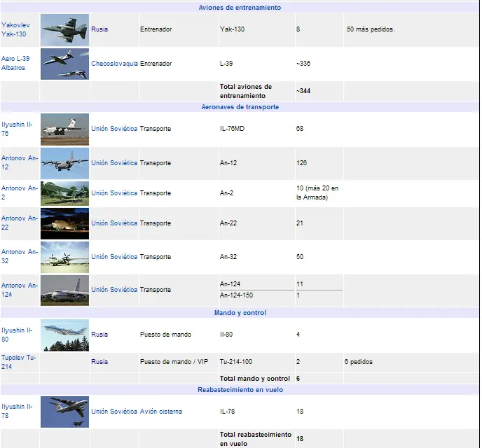Open the Ilyushin Il-80 aircraft image
The image size is (482, 448).
64,335
